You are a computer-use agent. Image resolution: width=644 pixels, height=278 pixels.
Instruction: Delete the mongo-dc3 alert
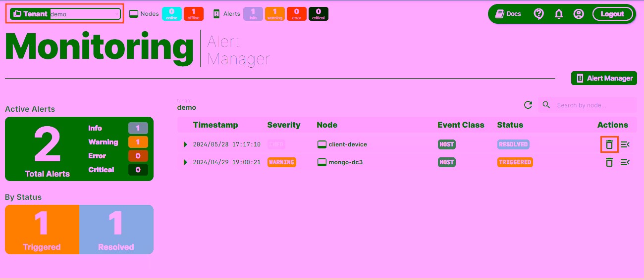(x=609, y=162)
